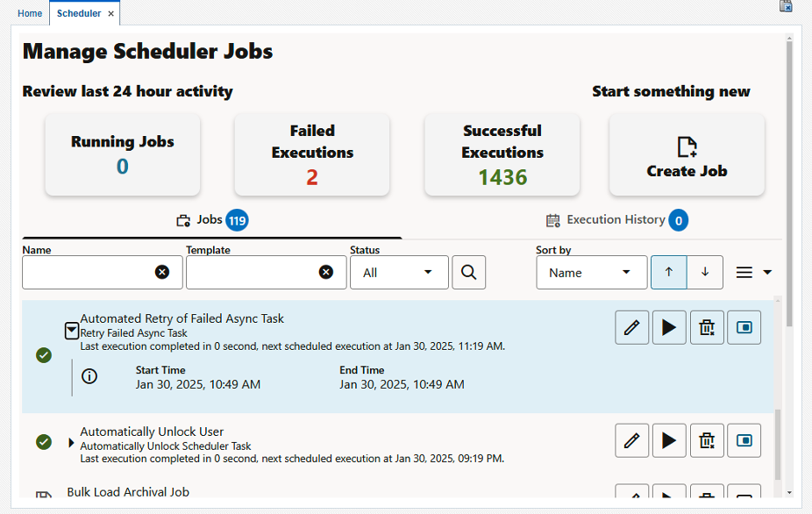Toggle ascending sort order
812x514 pixels.
coord(668,272)
